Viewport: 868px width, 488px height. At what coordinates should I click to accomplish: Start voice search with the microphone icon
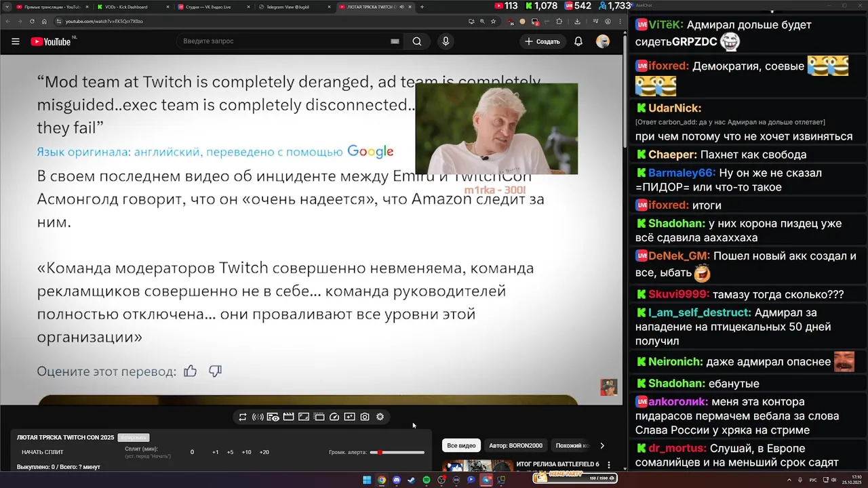tap(446, 41)
